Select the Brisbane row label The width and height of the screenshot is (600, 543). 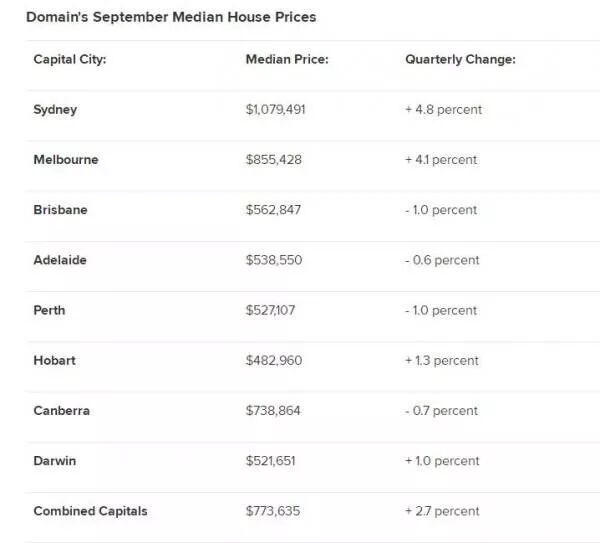coord(60,210)
